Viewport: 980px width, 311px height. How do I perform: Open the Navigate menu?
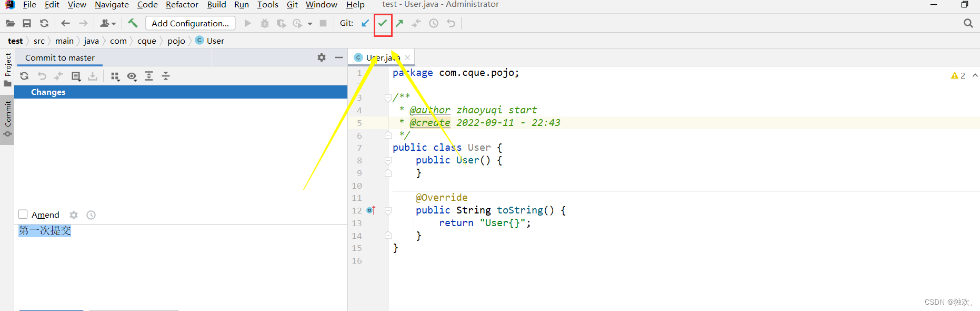pos(112,5)
